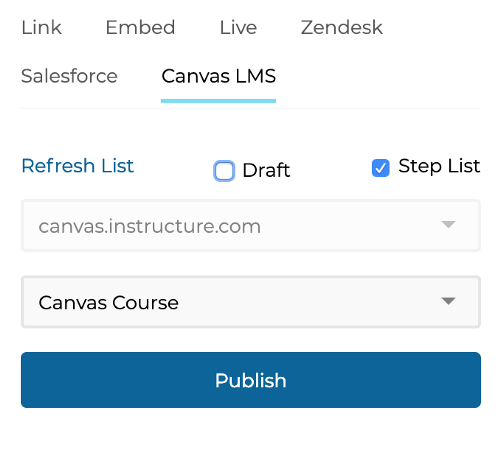500x452 pixels.
Task: Click the Refresh List link
Action: (78, 166)
